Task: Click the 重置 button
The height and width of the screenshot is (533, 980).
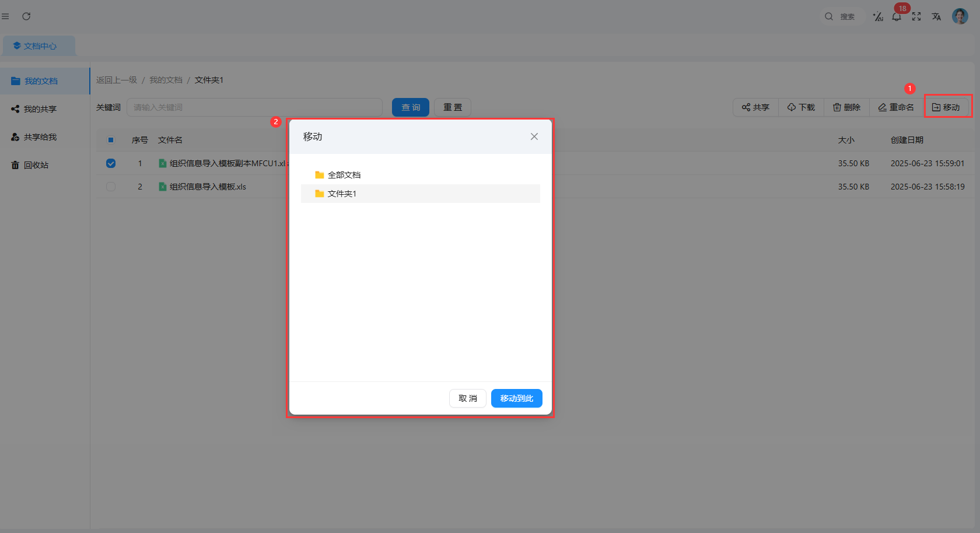Action: [453, 107]
